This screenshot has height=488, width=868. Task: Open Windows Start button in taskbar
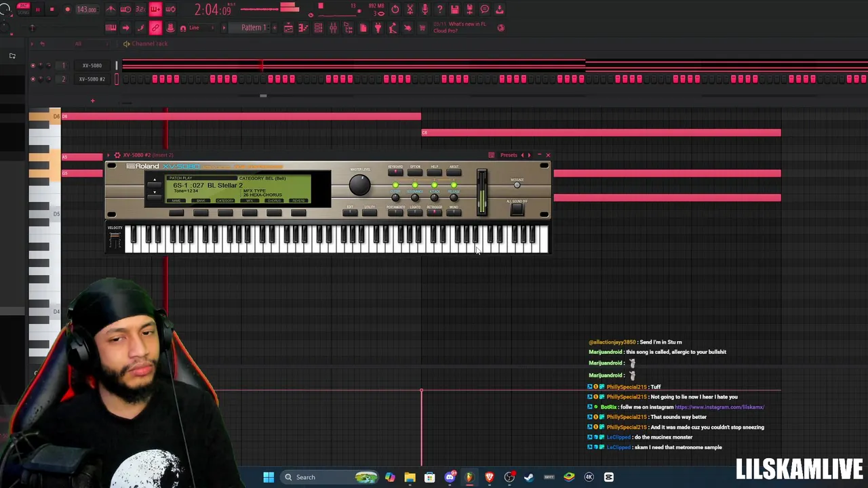click(x=269, y=477)
